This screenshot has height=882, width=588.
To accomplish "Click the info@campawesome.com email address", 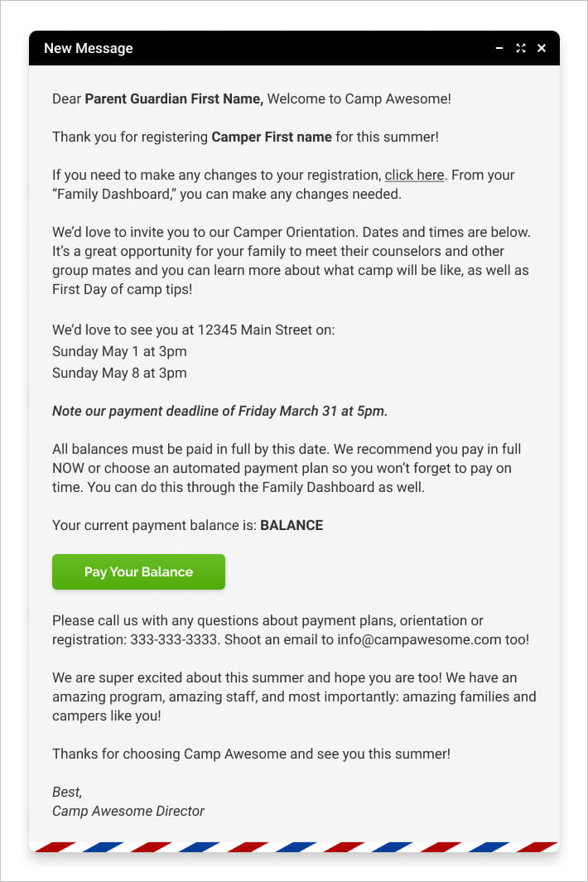I will pos(431,639).
